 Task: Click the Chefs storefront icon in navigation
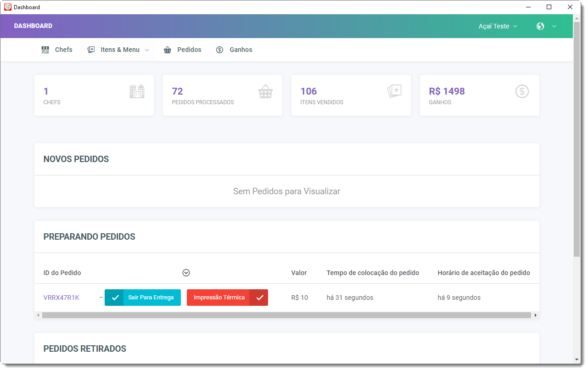coord(45,50)
